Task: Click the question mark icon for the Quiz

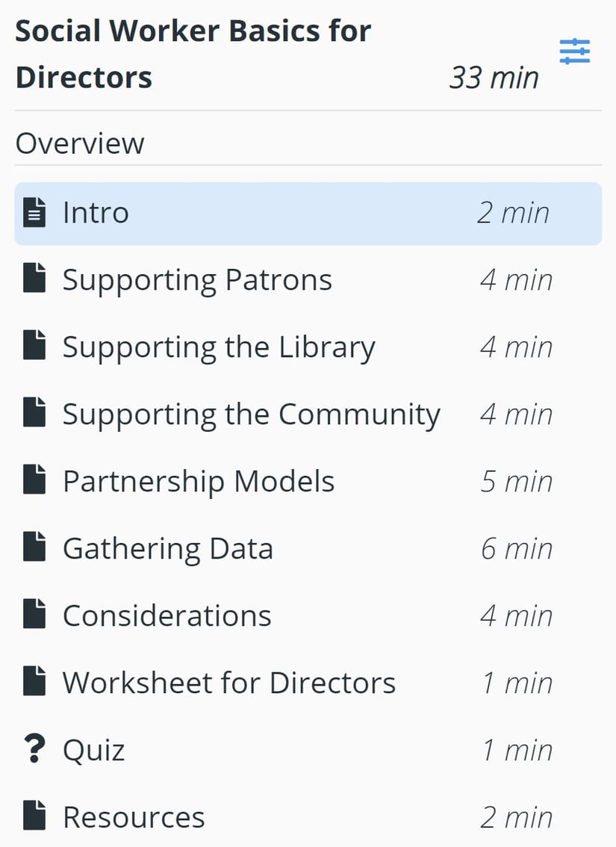Action: pos(34,749)
